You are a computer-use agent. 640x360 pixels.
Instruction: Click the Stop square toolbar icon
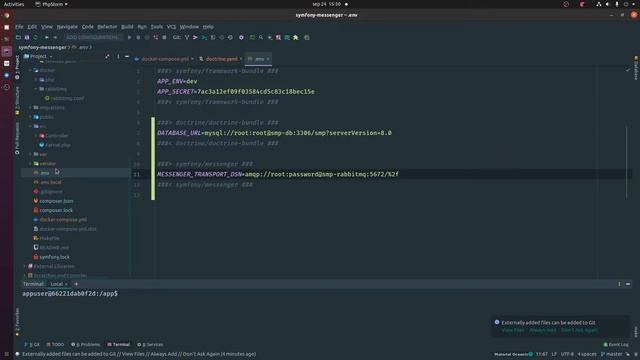tap(164, 37)
